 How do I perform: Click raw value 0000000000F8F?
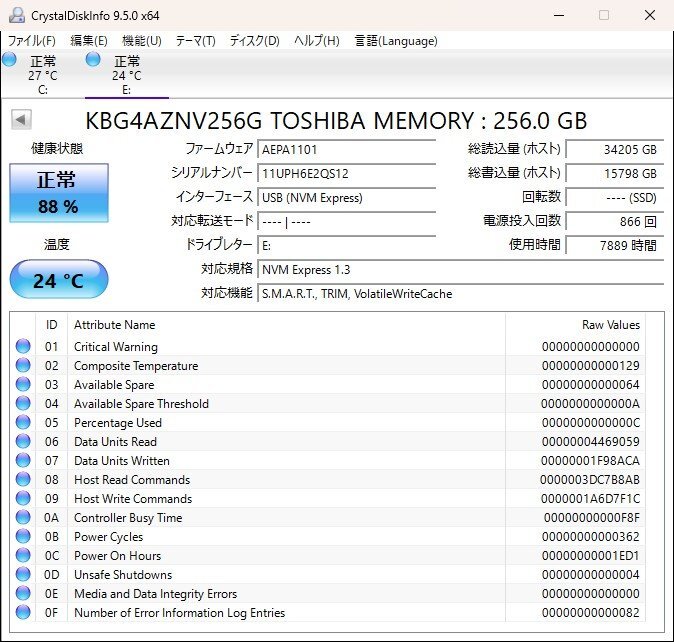click(x=591, y=517)
